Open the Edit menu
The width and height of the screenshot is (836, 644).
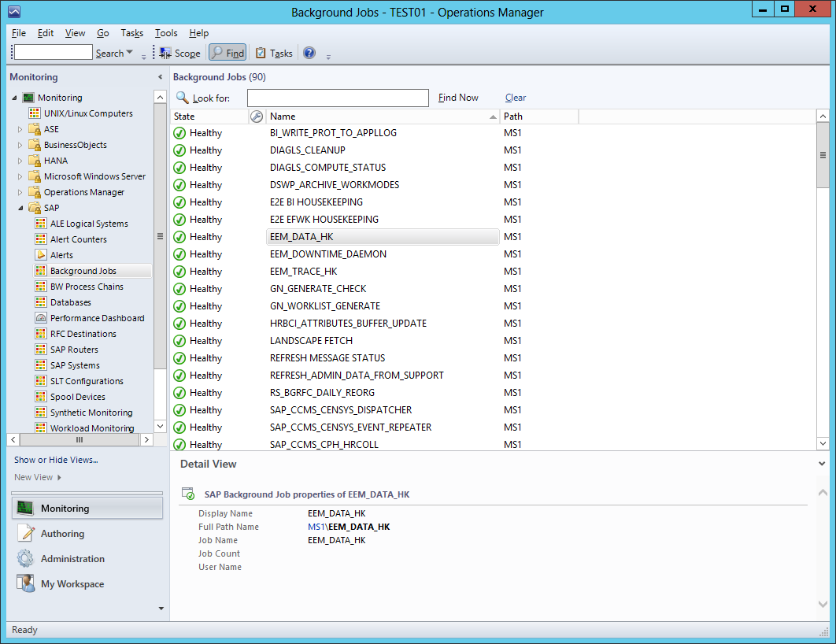(46, 33)
